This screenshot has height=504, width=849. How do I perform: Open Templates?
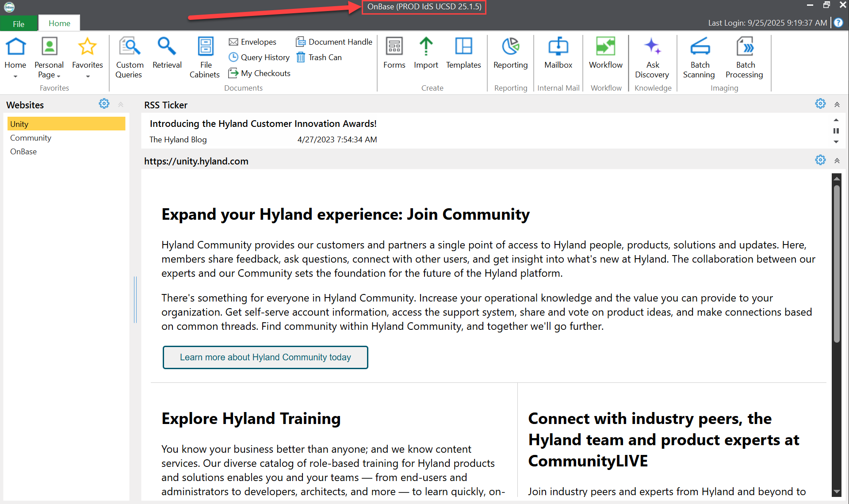(463, 53)
